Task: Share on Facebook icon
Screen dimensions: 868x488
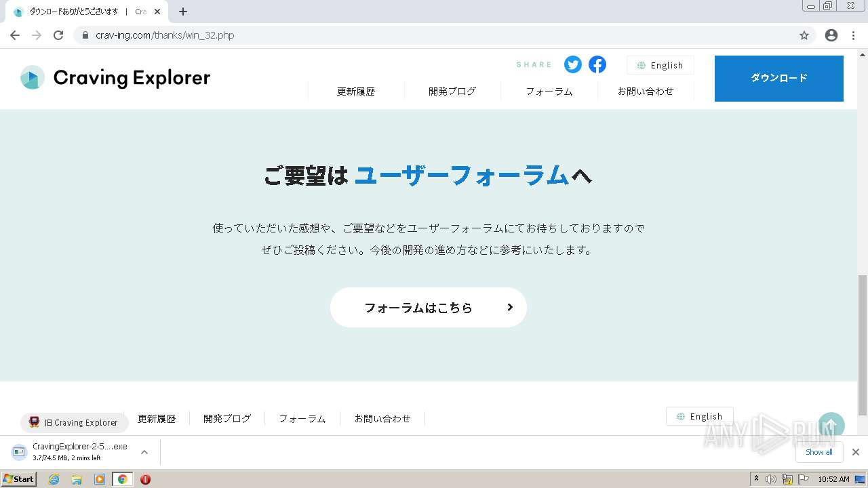Action: [x=597, y=64]
